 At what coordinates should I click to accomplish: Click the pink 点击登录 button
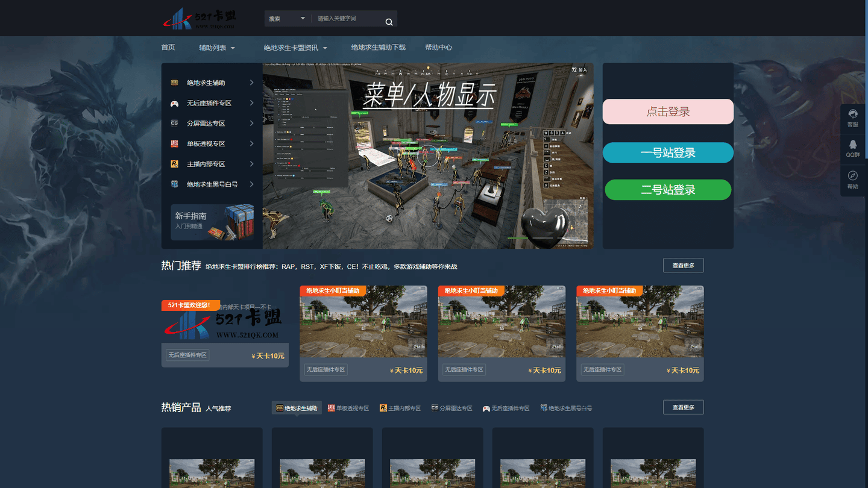point(668,111)
